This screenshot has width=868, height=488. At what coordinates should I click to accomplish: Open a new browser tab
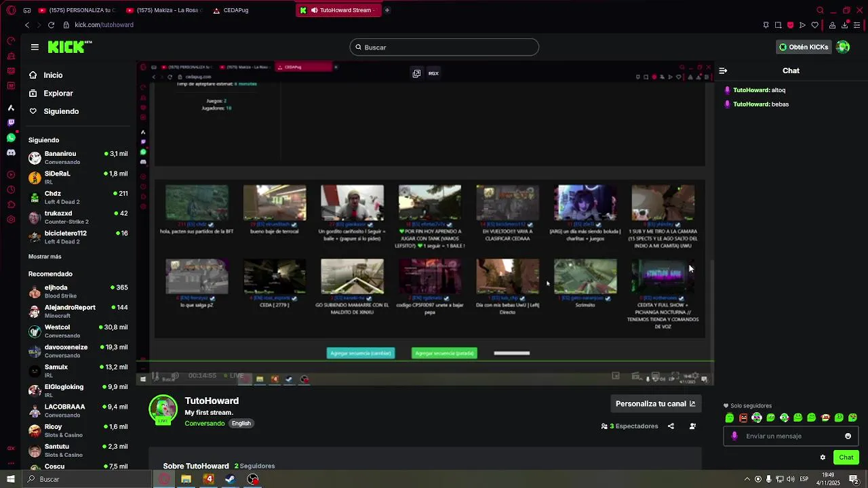click(x=387, y=10)
